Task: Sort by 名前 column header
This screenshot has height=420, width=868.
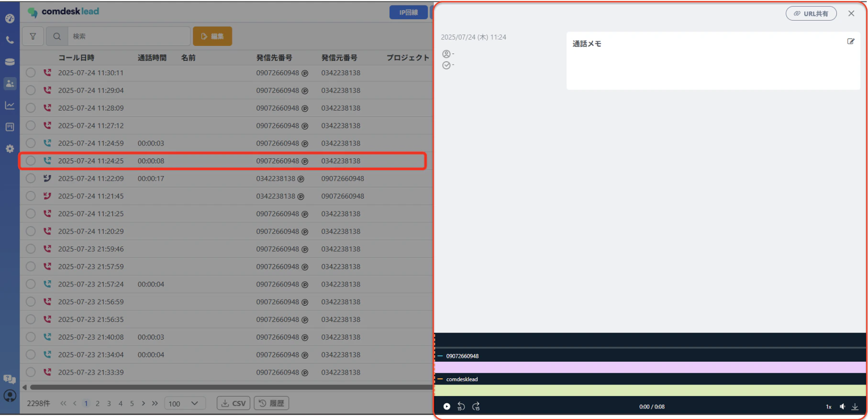Action: click(x=188, y=58)
